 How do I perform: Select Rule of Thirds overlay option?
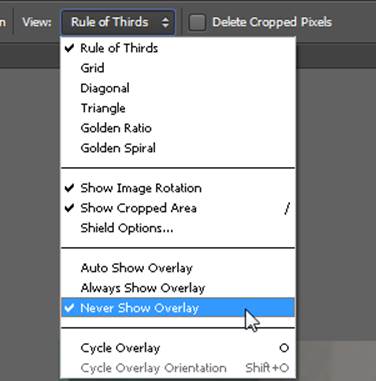pyautogui.click(x=178, y=48)
